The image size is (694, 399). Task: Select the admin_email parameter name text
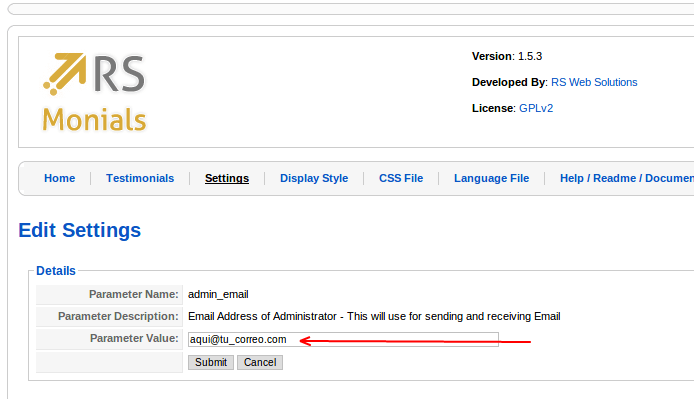point(218,294)
